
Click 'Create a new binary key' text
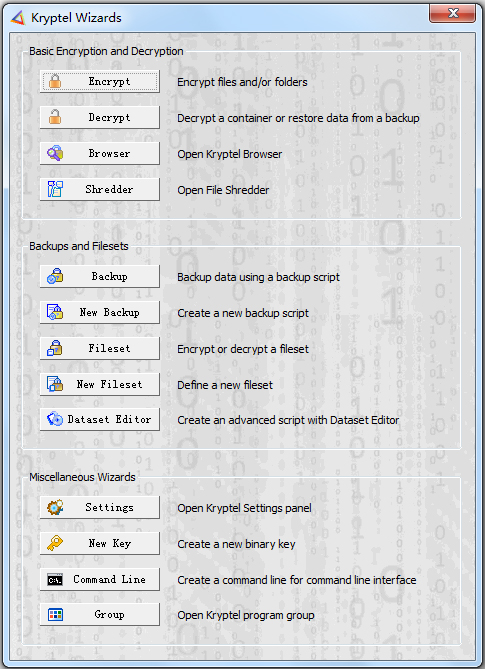point(236,544)
